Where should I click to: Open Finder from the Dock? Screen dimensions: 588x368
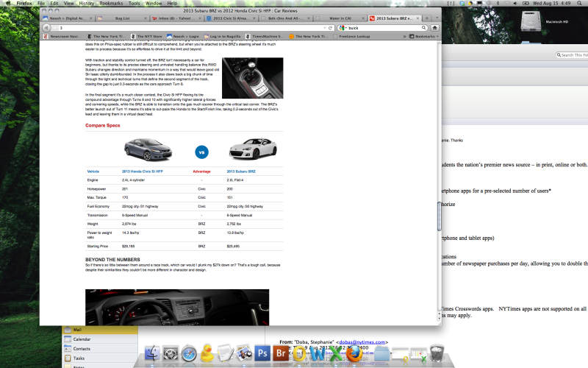coord(152,354)
